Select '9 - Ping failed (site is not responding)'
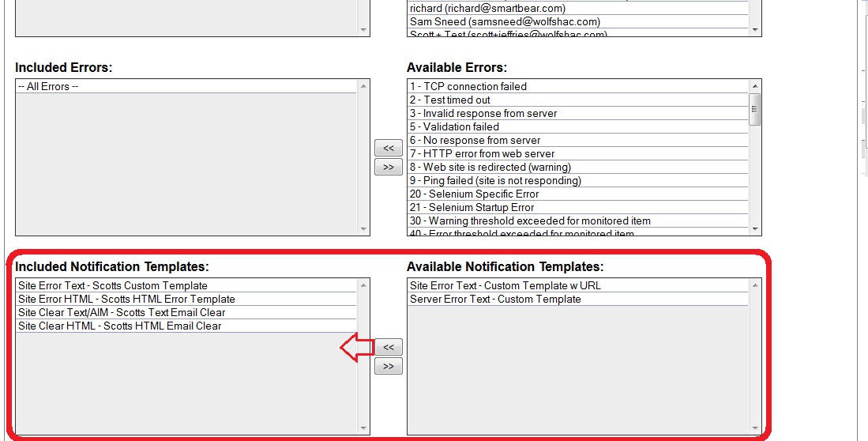Screen dimensions: 868x441 [x=578, y=181]
